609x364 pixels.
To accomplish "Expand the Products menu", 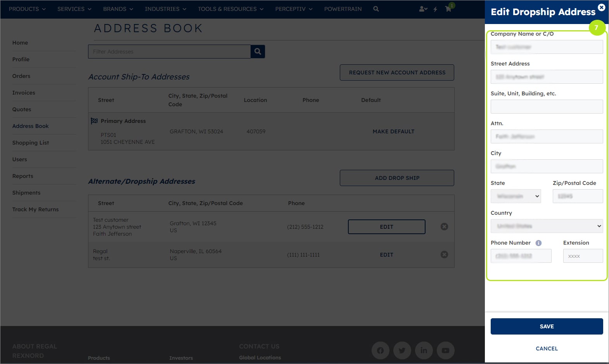I will pos(27,9).
